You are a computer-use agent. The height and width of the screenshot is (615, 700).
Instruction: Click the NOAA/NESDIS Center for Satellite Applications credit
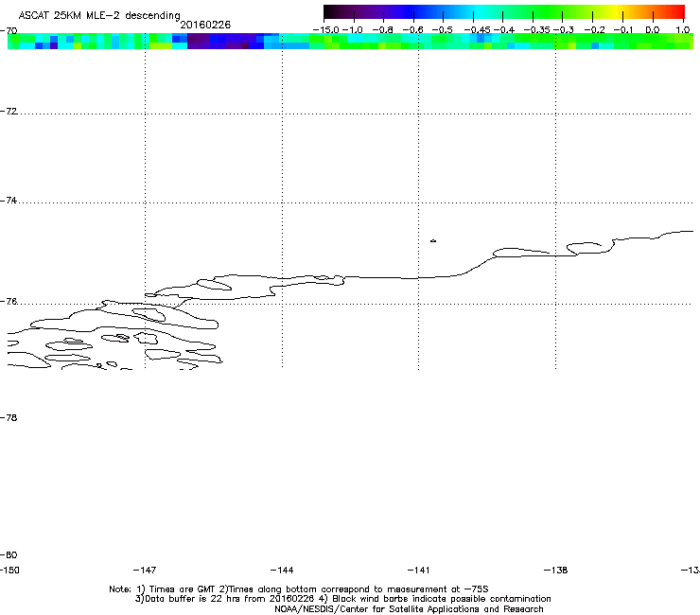[x=409, y=609]
